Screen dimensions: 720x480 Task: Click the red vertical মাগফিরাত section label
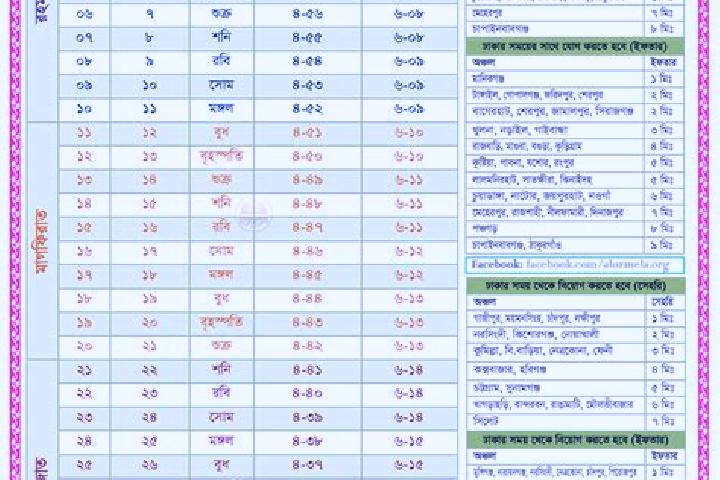pos(42,241)
